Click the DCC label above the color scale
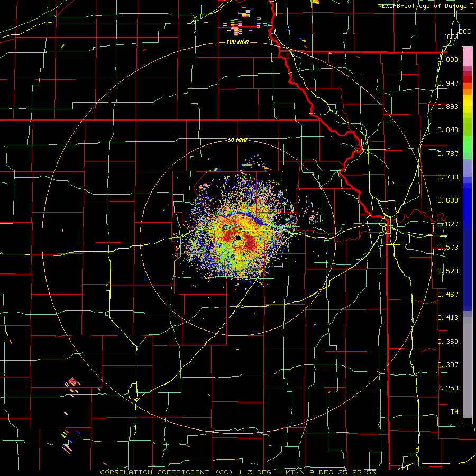This screenshot has width=476, height=476. pyautogui.click(x=465, y=32)
